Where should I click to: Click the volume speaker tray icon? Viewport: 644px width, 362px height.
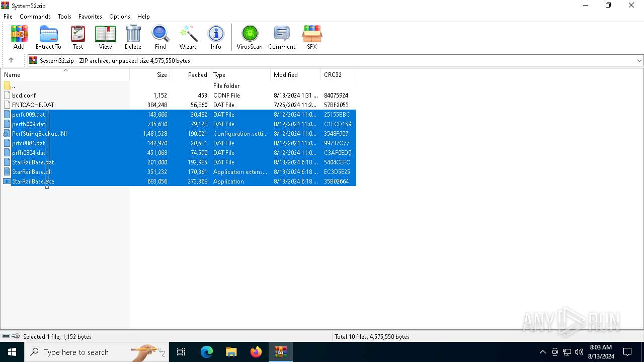click(x=579, y=352)
